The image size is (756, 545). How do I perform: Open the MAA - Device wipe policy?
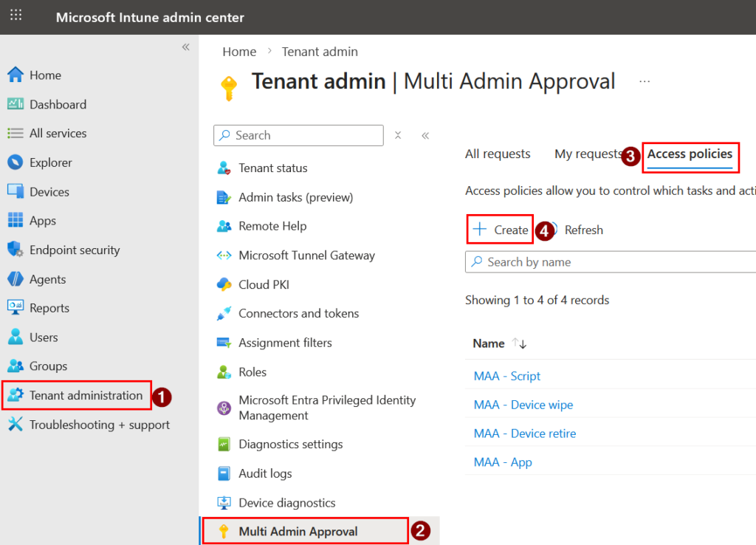(x=523, y=405)
